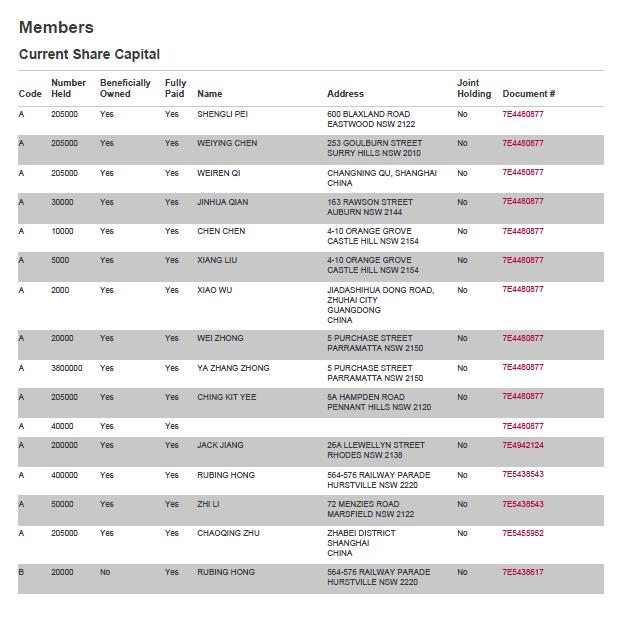This screenshot has width=622, height=619.
Task: Click the Current Share Capital heading
Action: (x=89, y=54)
